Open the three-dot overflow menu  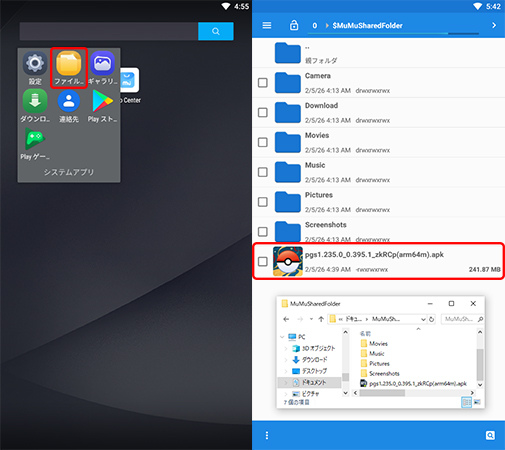pyautogui.click(x=267, y=435)
